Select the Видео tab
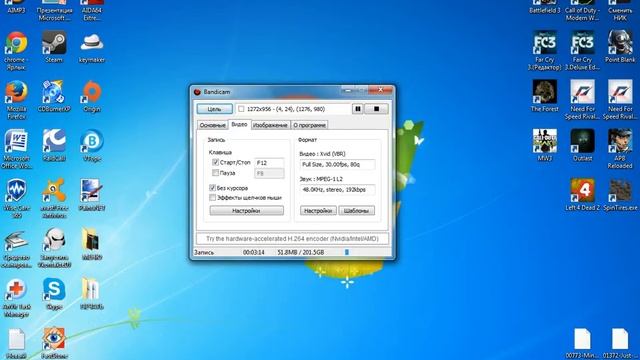This screenshot has height=360, width=640. click(x=239, y=124)
